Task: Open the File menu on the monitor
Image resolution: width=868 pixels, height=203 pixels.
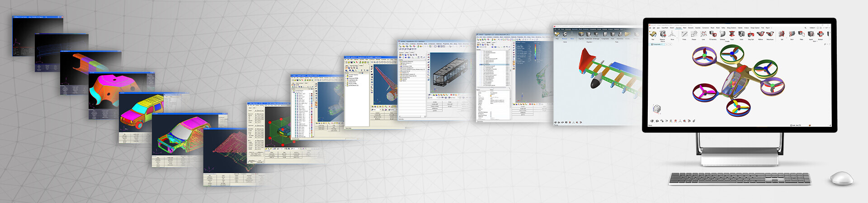Action: (650, 28)
